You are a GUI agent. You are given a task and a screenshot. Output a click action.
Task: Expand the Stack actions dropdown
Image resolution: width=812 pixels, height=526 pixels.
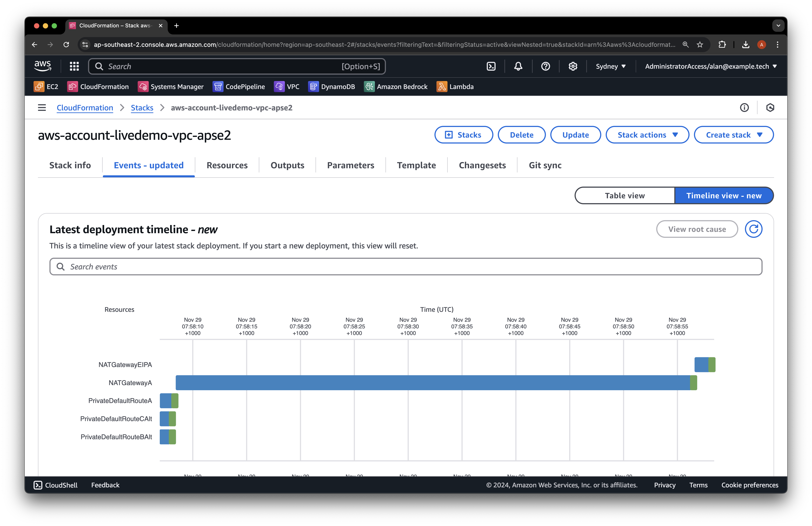click(647, 135)
